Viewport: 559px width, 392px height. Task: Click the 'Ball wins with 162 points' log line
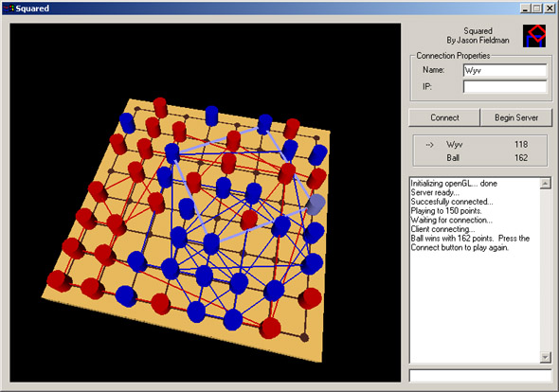point(470,242)
